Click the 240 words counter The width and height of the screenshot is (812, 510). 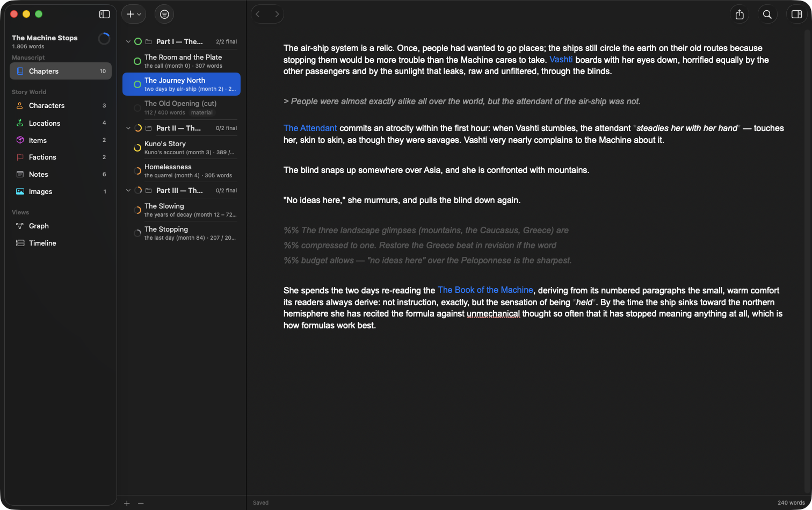pos(791,503)
